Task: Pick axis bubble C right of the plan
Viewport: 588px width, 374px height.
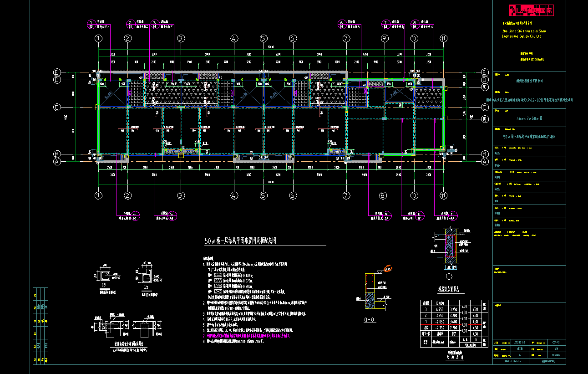Action: pyautogui.click(x=485, y=108)
